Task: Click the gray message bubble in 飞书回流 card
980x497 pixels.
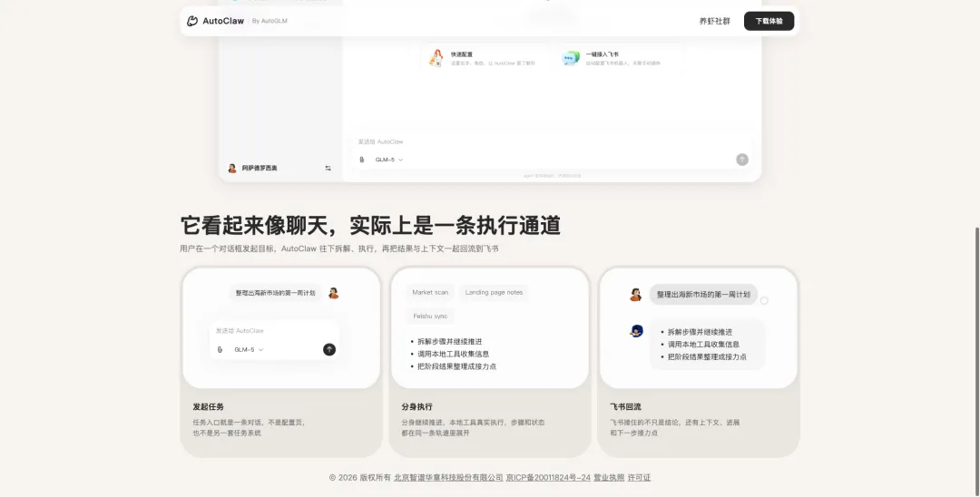Action: [x=703, y=294]
